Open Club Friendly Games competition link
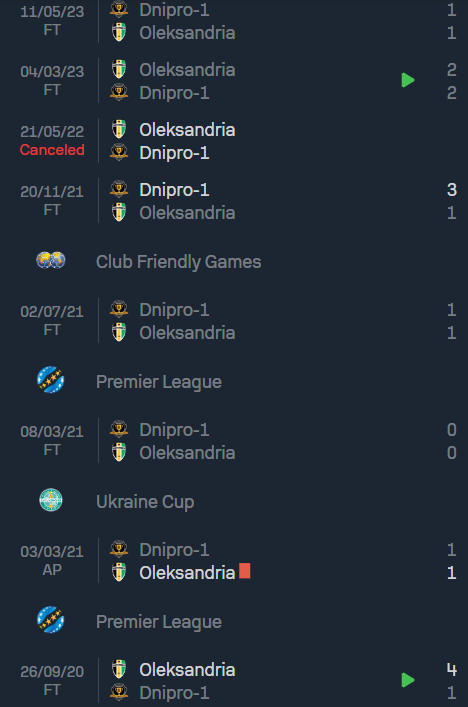Viewport: 468px width, 707px height. (x=179, y=262)
